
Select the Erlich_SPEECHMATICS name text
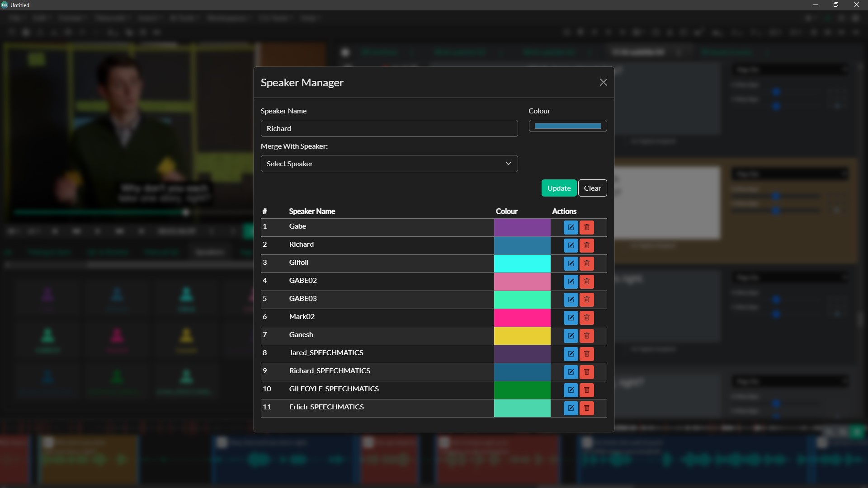[x=326, y=407]
